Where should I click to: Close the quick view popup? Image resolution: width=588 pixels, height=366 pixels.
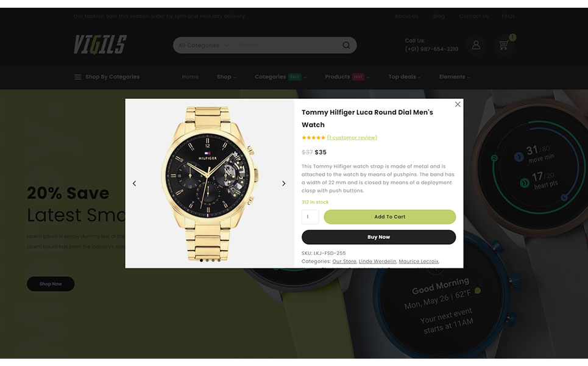[458, 104]
